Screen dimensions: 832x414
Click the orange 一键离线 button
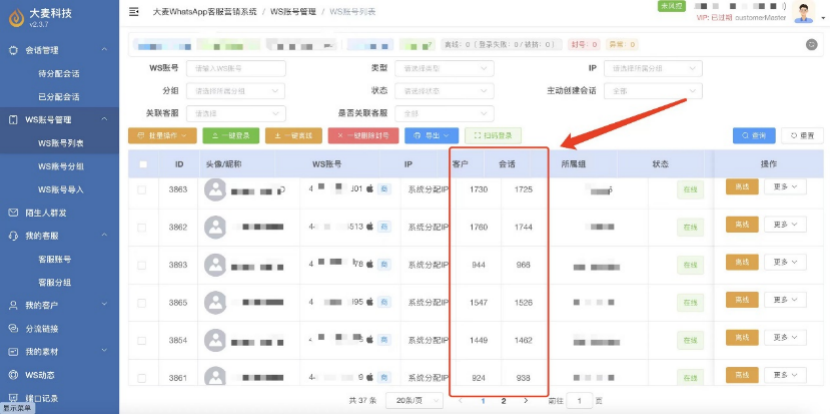pos(293,135)
